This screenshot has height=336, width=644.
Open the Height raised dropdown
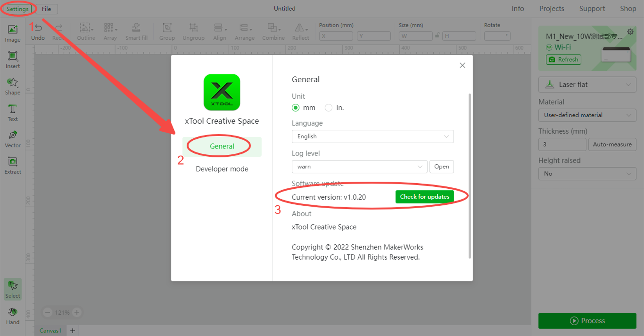point(587,173)
